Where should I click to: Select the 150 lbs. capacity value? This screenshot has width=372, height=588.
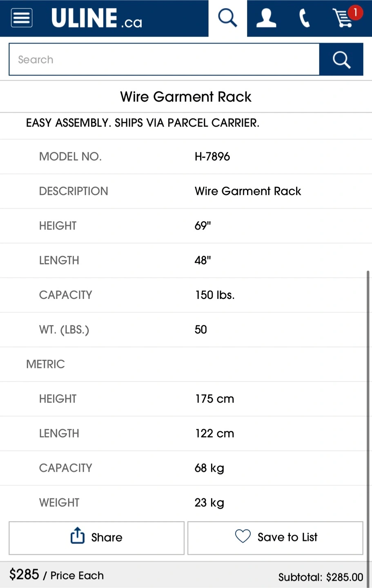click(x=215, y=295)
